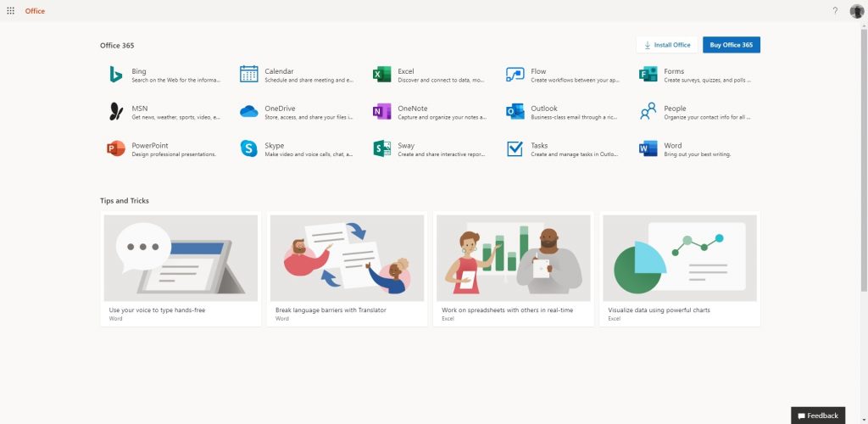The height and width of the screenshot is (424, 868).
Task: Click the Office header link
Action: pyautogui.click(x=35, y=11)
